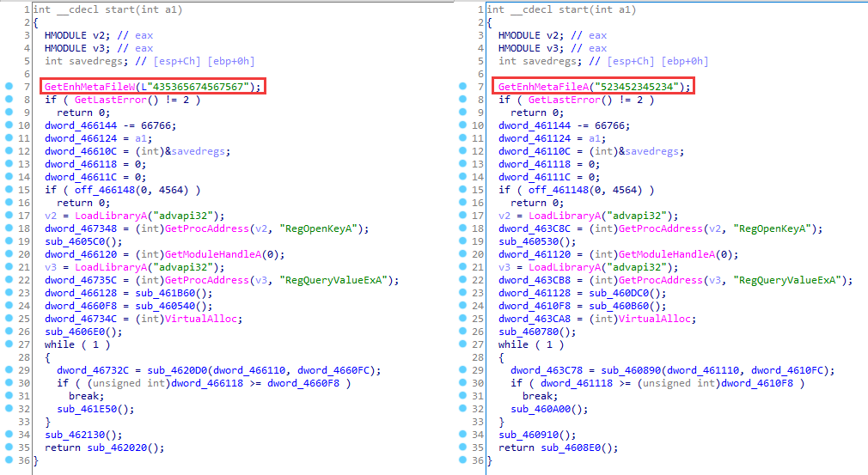Select variable dword_463CB8
This screenshot has height=475, width=868.
coord(535,280)
